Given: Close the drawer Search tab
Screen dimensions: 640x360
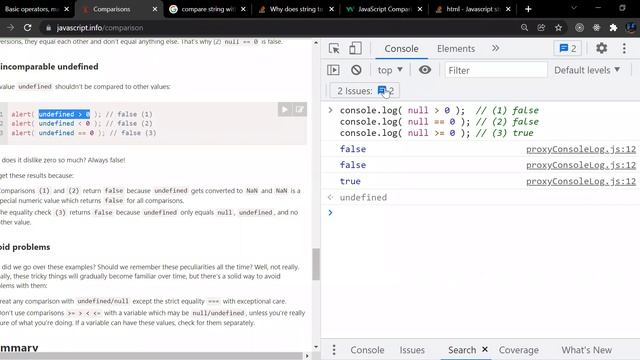Looking at the screenshot, I should 484,349.
